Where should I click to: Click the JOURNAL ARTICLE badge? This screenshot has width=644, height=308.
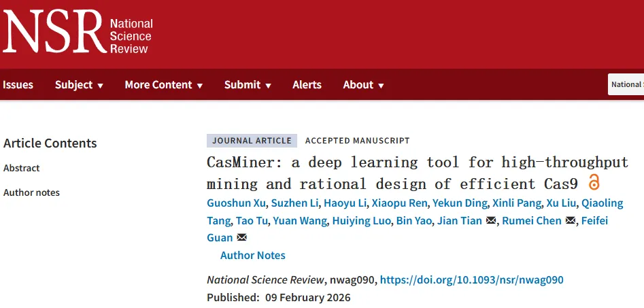point(252,141)
